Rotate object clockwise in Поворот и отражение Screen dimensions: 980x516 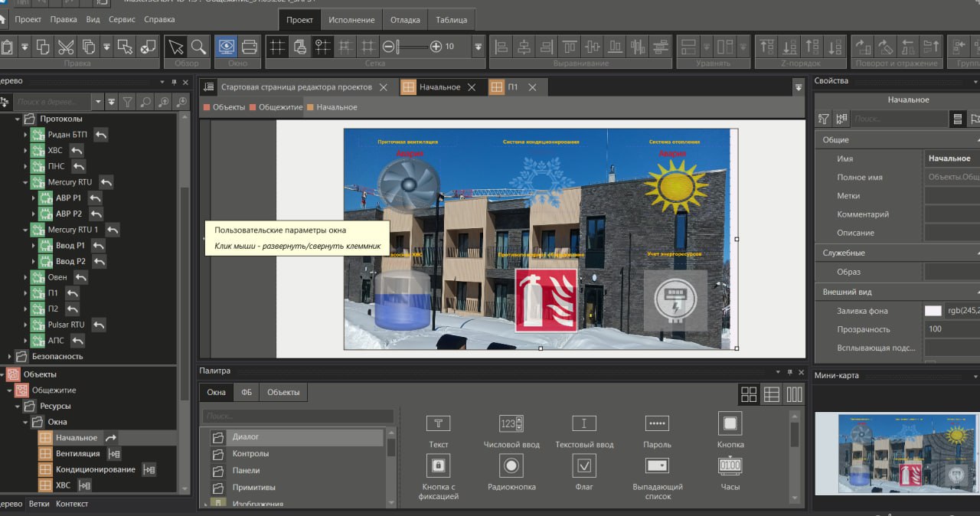click(x=863, y=47)
